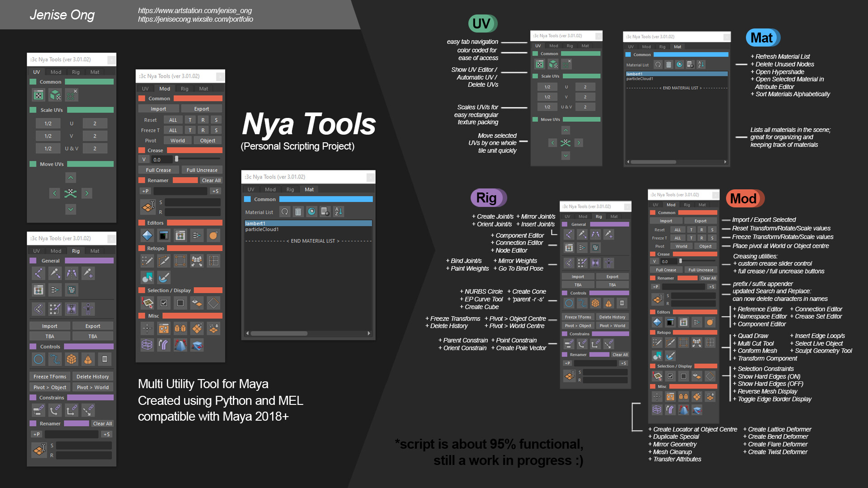Collapse Move UVs section in large UV window

pyautogui.click(x=33, y=164)
